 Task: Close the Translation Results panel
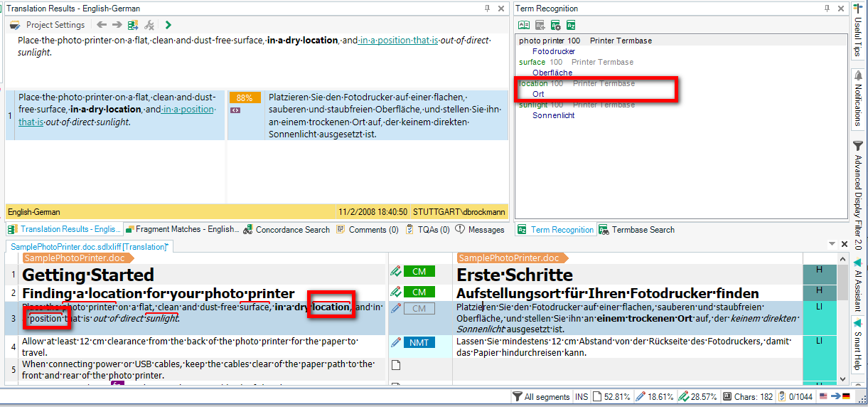coord(501,9)
